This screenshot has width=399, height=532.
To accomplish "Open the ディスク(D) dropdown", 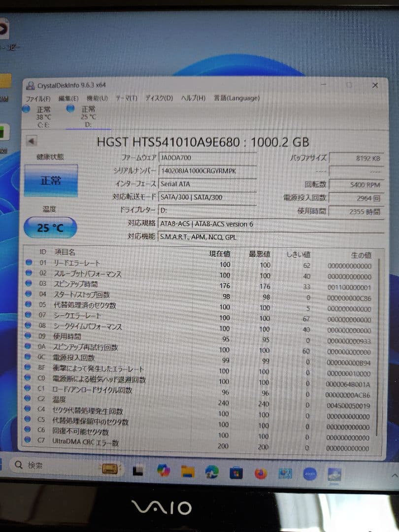I will pos(159,98).
